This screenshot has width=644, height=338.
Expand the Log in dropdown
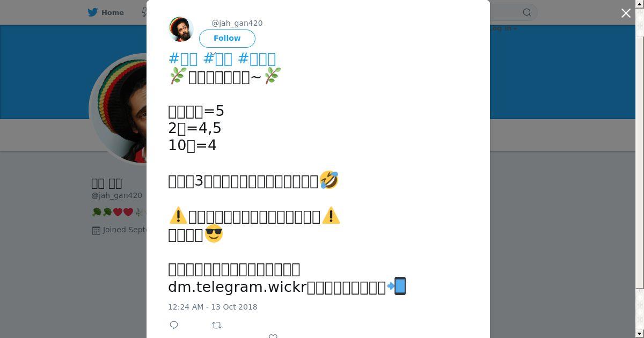(x=504, y=28)
